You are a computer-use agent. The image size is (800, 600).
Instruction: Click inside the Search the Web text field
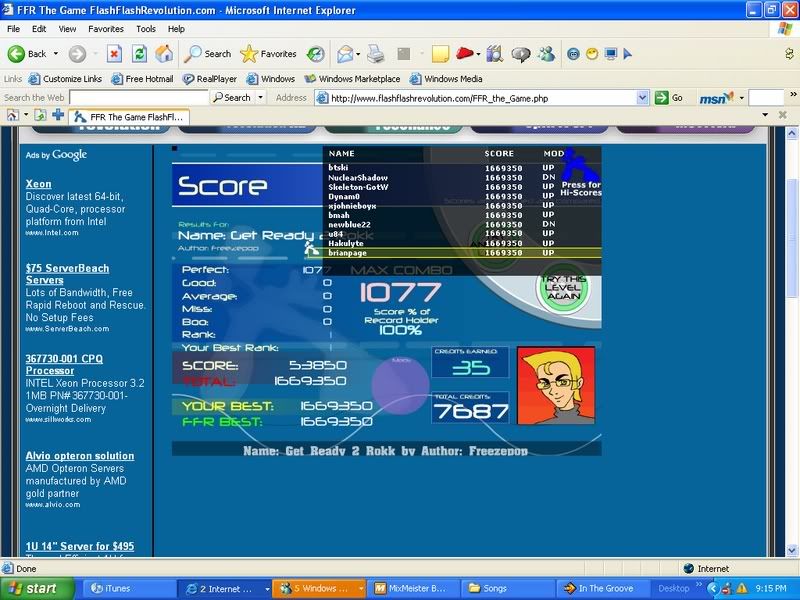pos(105,98)
